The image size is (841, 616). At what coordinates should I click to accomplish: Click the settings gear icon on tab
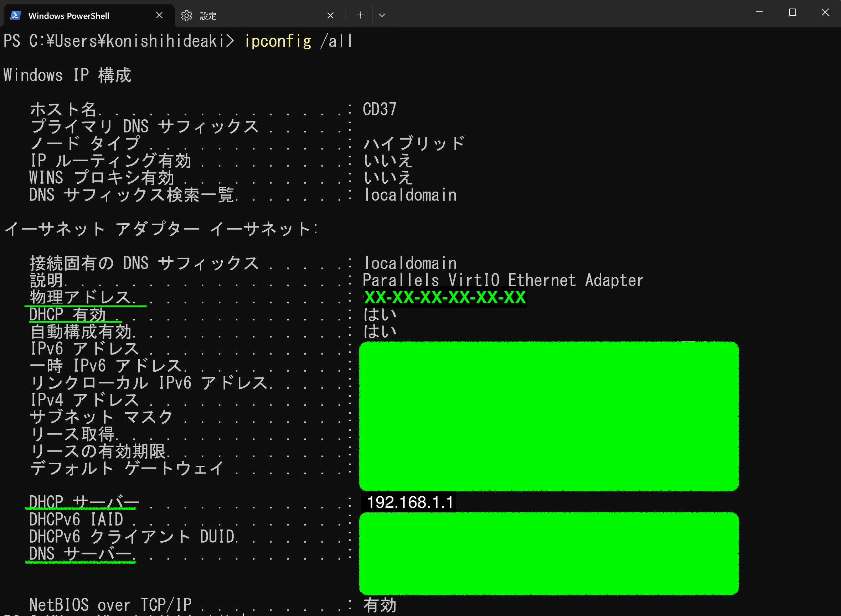186,15
